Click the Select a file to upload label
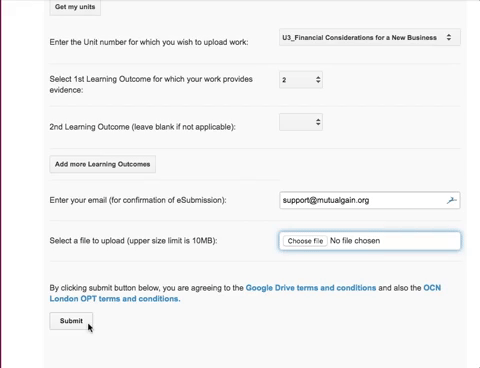This screenshot has width=480, height=368. tap(133, 241)
